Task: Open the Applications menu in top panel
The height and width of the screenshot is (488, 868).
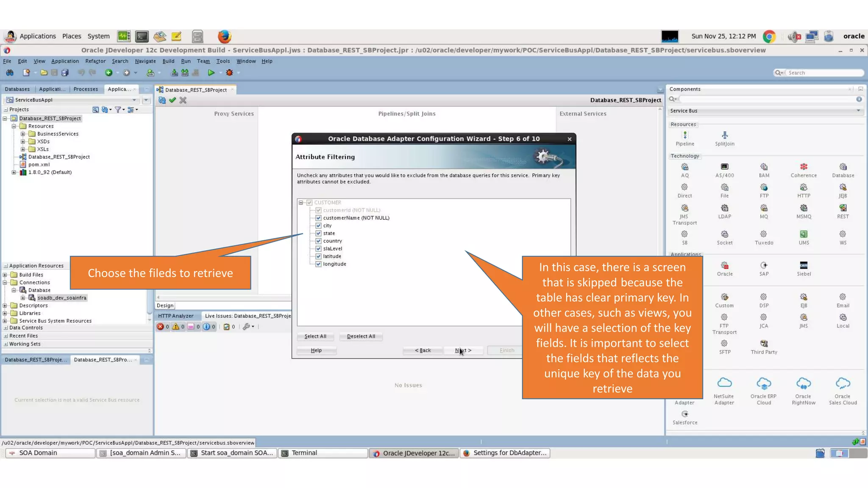Action: 38,36
